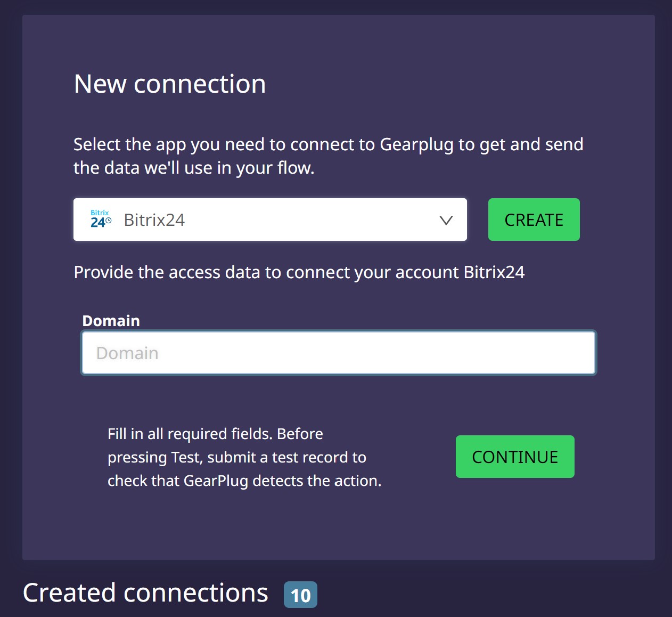This screenshot has height=617, width=672.
Task: Click the 'pressing Test' hint line
Action: coord(236,457)
